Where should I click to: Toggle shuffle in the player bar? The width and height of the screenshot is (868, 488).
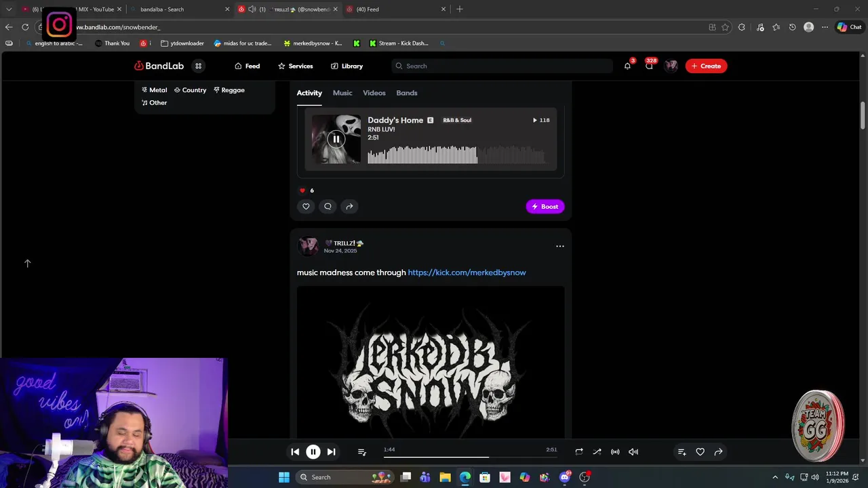point(597,451)
